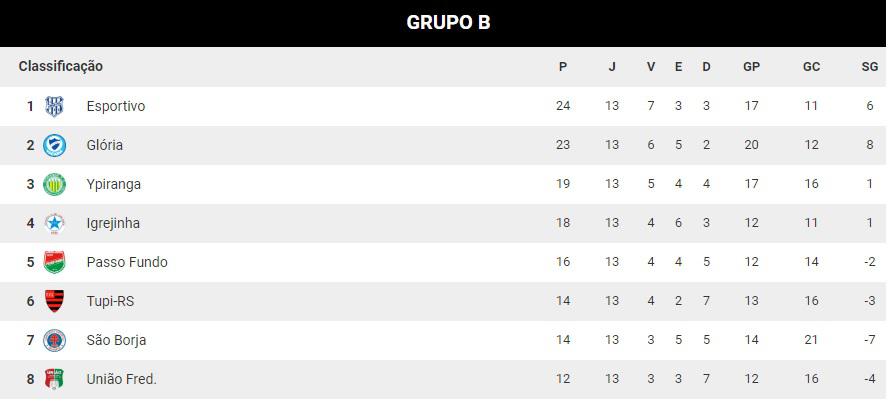Click the São Borja round badge
Viewport: 891px width, 413px height.
tap(55, 340)
